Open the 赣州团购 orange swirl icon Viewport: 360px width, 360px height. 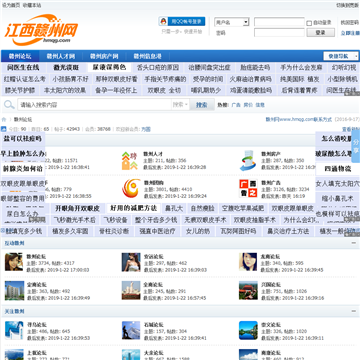131,189
